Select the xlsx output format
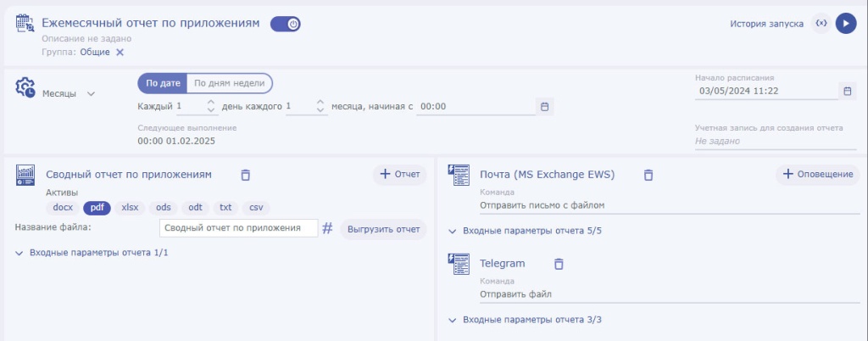 130,208
